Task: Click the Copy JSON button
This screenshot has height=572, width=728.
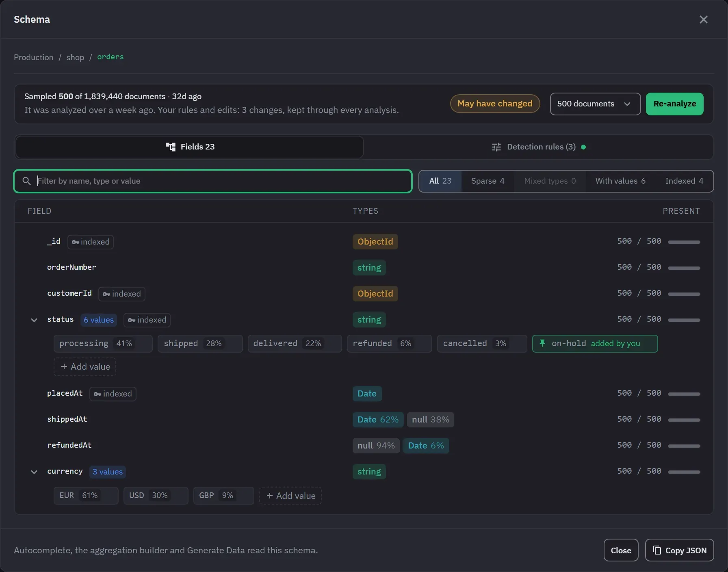Action: tap(679, 550)
